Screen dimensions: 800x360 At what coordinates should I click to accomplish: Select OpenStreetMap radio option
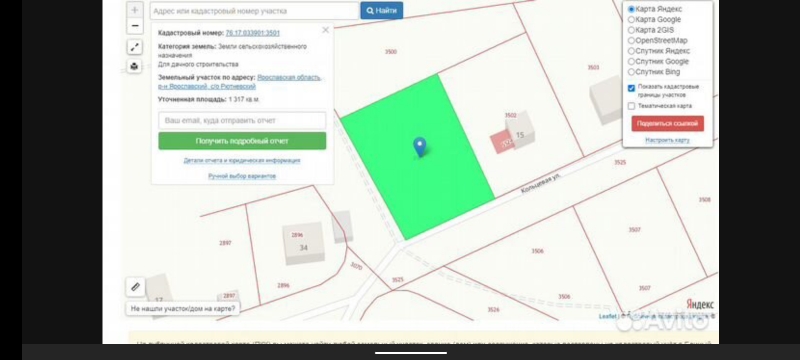pyautogui.click(x=631, y=40)
